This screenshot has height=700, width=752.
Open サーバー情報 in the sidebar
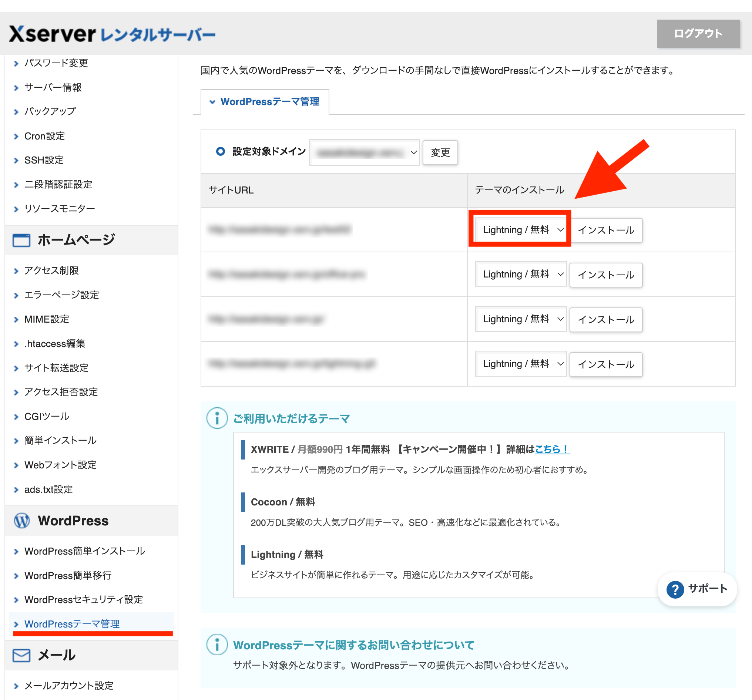point(53,87)
